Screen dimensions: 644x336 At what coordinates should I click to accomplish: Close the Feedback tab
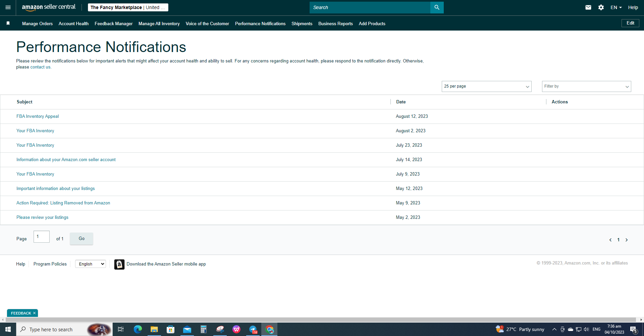[x=34, y=313]
